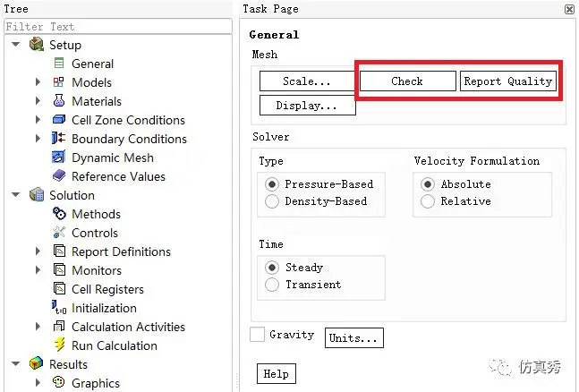Select the Density-Based solver type
The width and height of the screenshot is (579, 392).
(x=272, y=201)
